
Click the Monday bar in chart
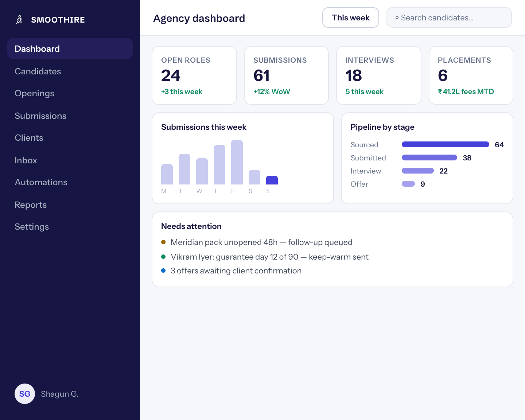[x=167, y=174]
